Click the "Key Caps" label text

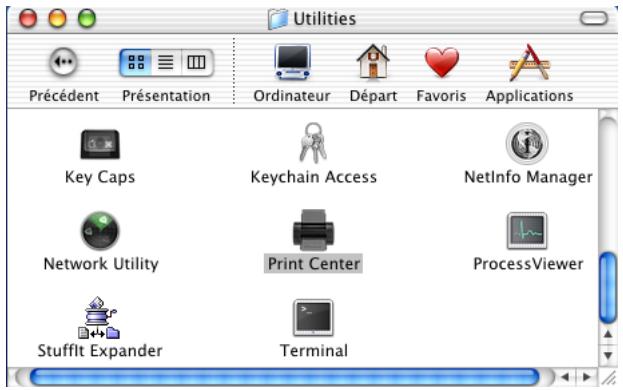(x=100, y=177)
